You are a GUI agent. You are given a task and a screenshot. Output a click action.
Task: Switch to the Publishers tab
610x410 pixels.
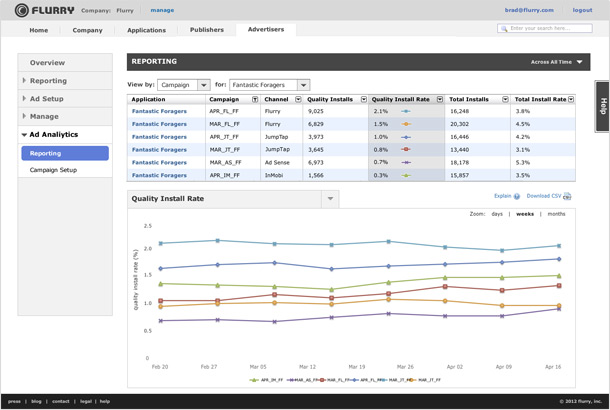click(207, 30)
